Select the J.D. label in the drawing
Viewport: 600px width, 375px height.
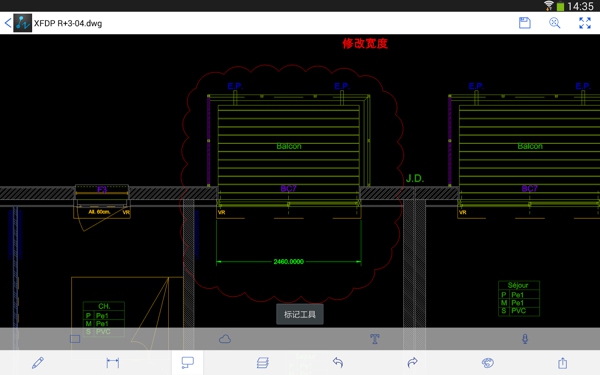(x=415, y=178)
